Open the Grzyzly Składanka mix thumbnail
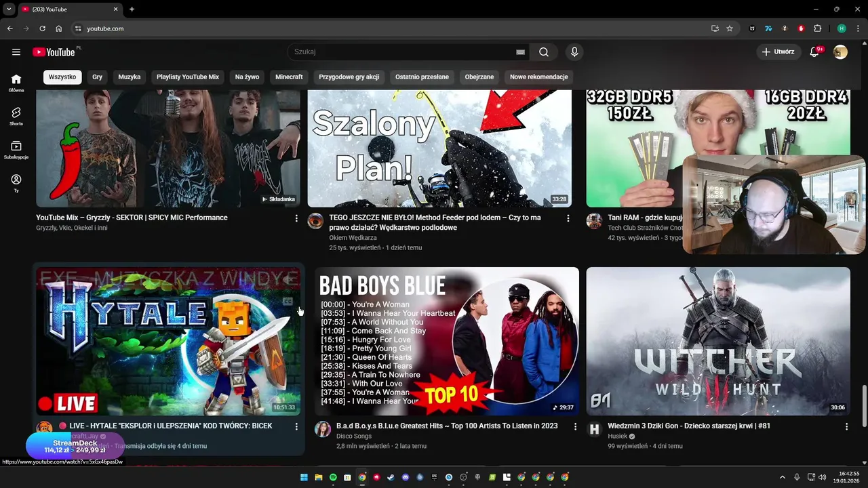The image size is (868, 488). click(168, 148)
